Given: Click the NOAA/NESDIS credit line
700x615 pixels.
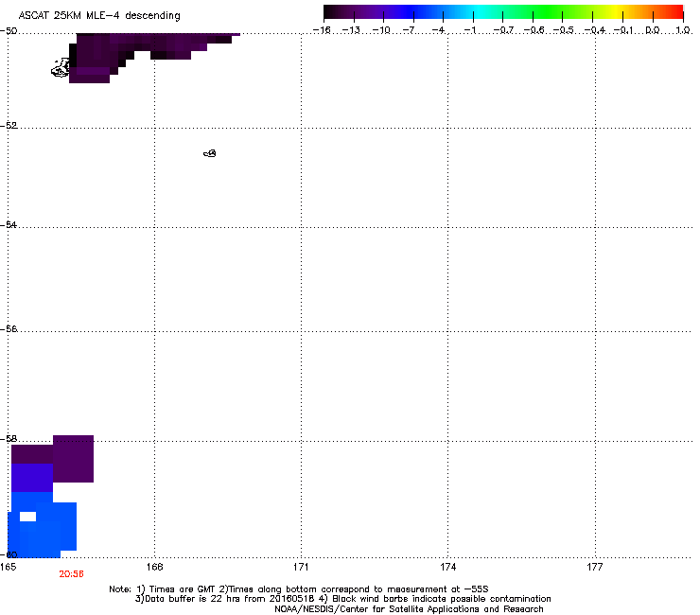Looking at the screenshot, I should point(409,609).
